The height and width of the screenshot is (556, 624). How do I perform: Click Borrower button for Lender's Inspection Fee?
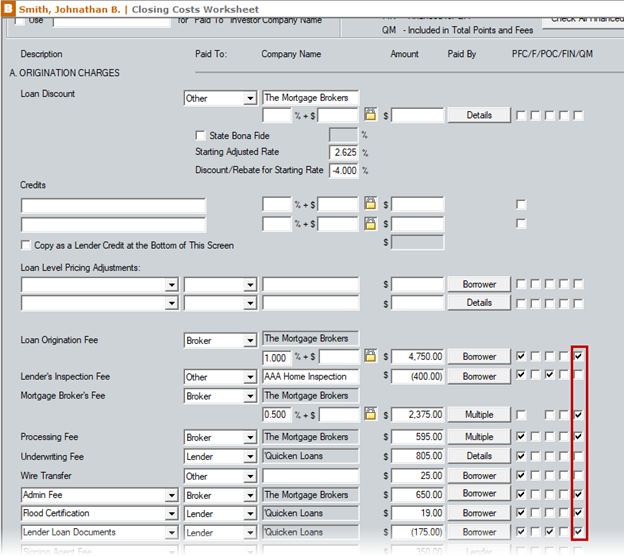[479, 377]
